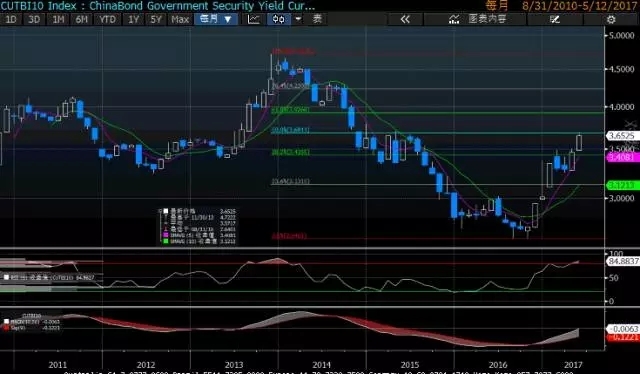Switch to the YTD time range

[107, 19]
